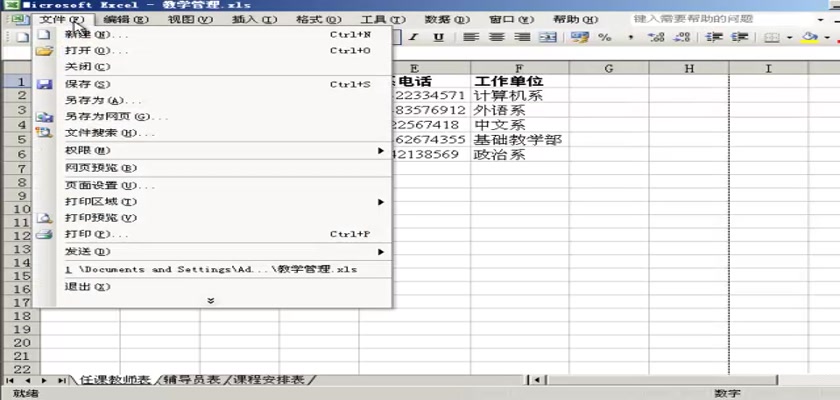
Task: Click the new document icon beside 新建
Action: 44,35
